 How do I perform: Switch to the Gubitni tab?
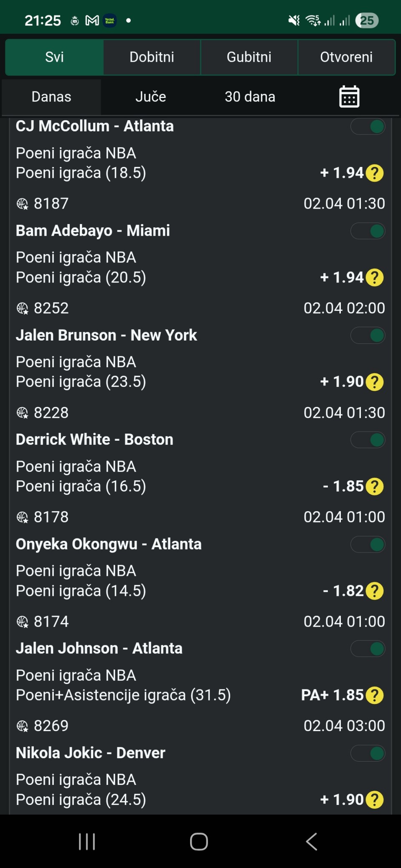tap(249, 57)
